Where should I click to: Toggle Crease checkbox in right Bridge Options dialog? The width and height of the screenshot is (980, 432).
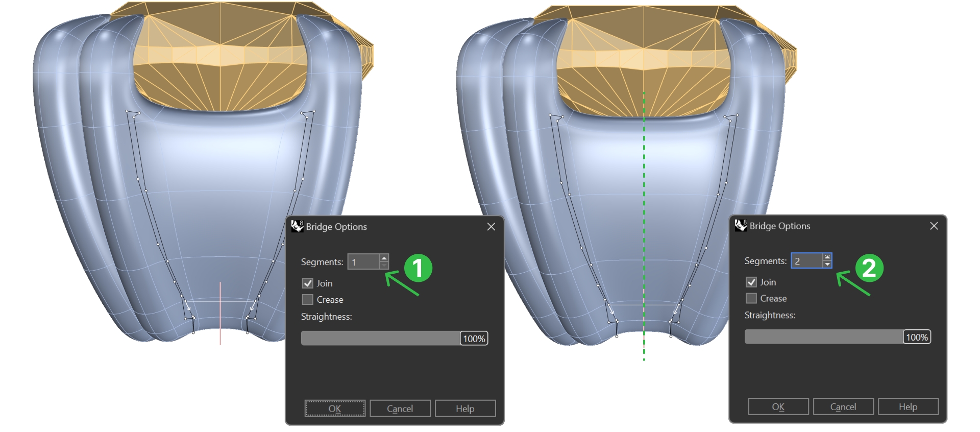click(x=751, y=298)
